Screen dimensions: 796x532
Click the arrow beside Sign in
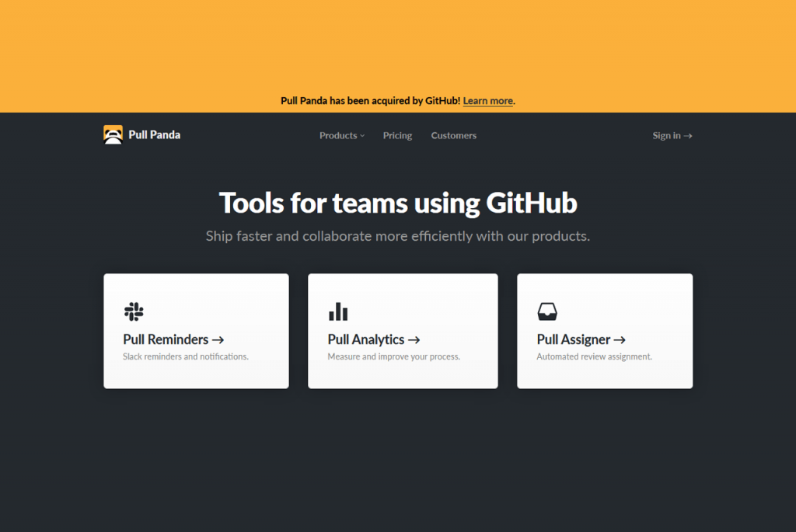688,135
